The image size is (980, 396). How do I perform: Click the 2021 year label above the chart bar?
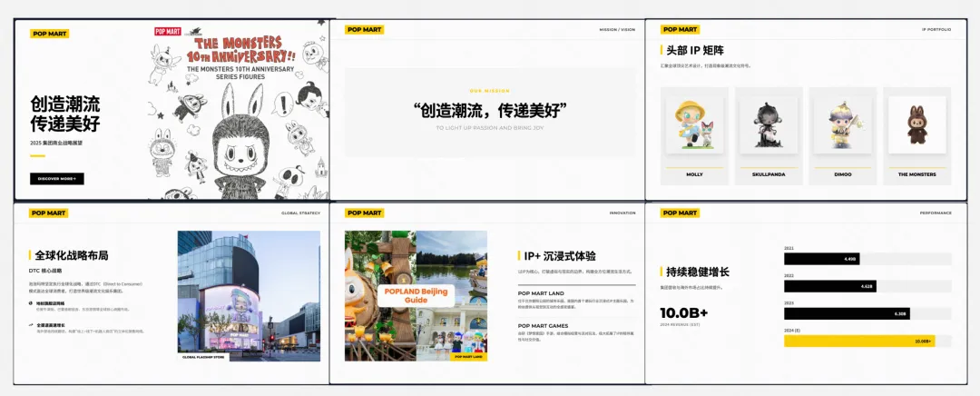click(789, 248)
